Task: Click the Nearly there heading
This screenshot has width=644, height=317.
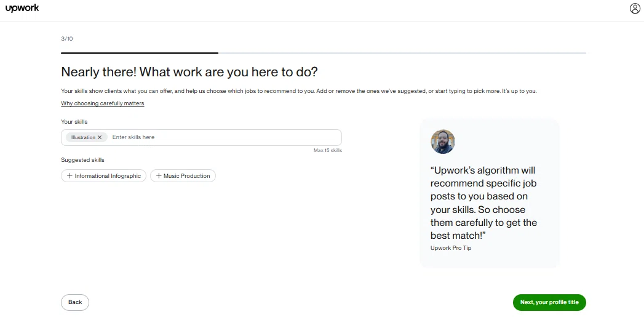Action: [189, 72]
